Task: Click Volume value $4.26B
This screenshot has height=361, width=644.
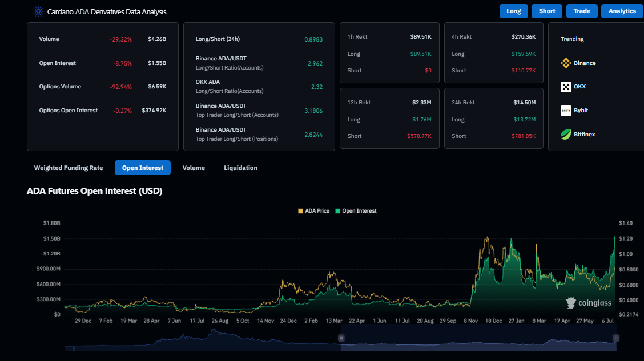Action: (x=157, y=39)
